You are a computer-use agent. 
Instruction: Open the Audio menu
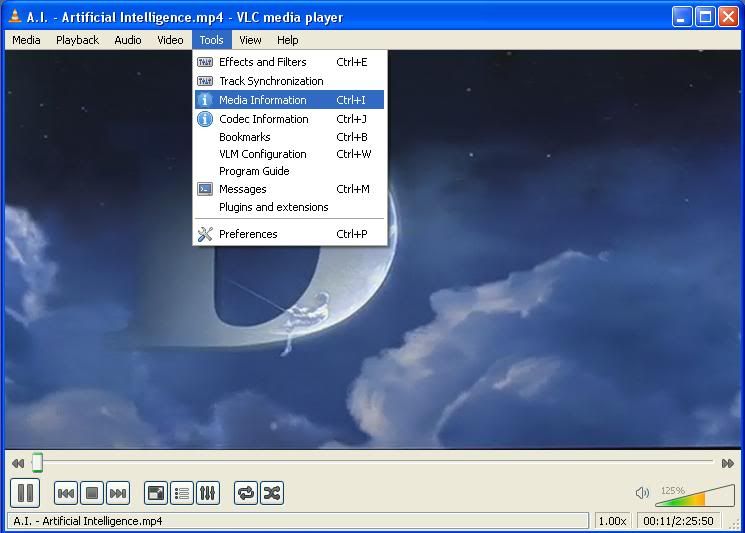pos(128,40)
